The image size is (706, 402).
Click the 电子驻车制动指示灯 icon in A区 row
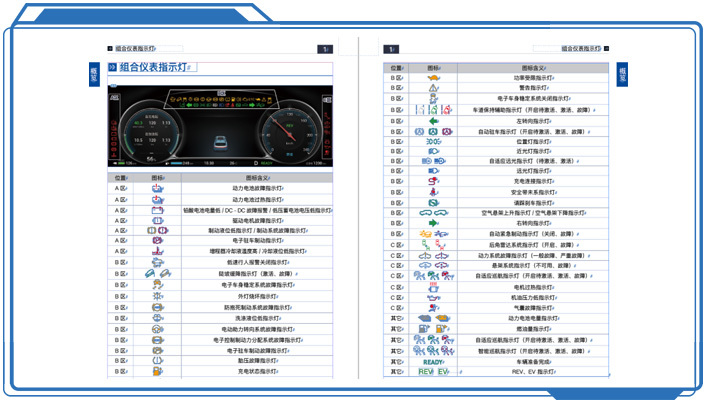pos(158,240)
